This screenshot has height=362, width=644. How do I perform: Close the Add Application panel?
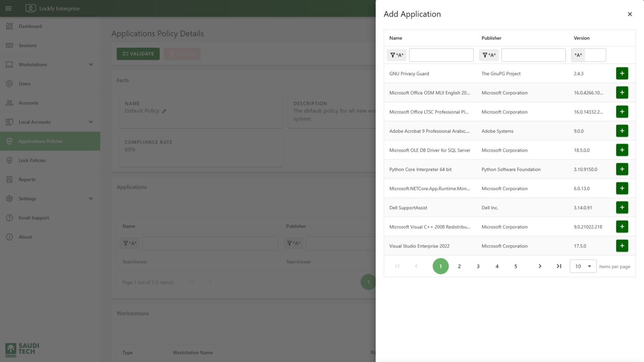[630, 14]
